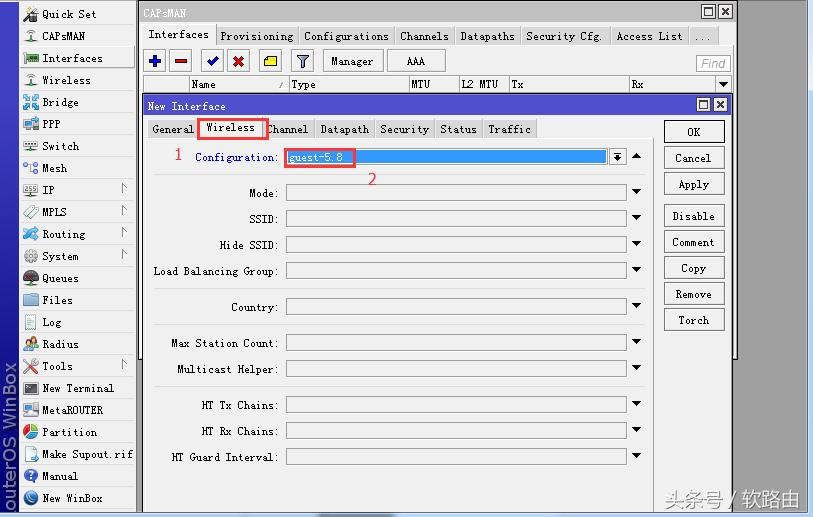Click the red X disable icon

[x=239, y=61]
